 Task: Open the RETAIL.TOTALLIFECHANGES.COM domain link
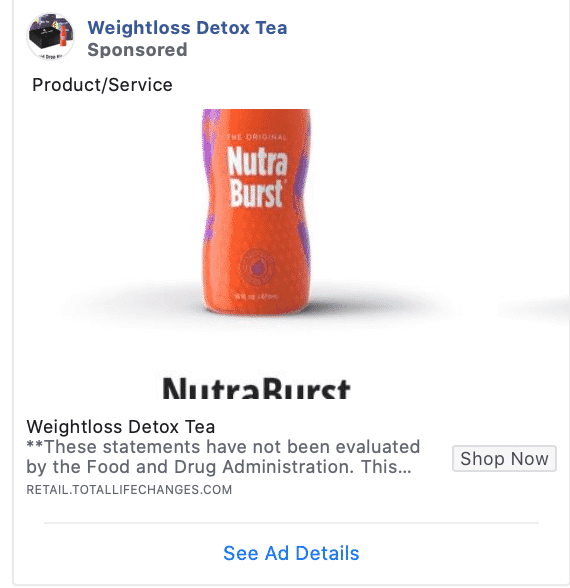pyautogui.click(x=129, y=490)
